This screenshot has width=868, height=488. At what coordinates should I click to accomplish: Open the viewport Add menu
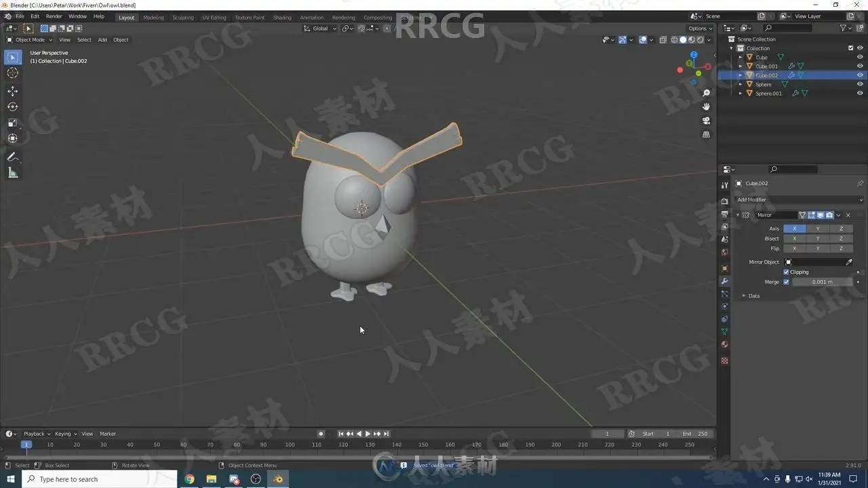click(102, 40)
